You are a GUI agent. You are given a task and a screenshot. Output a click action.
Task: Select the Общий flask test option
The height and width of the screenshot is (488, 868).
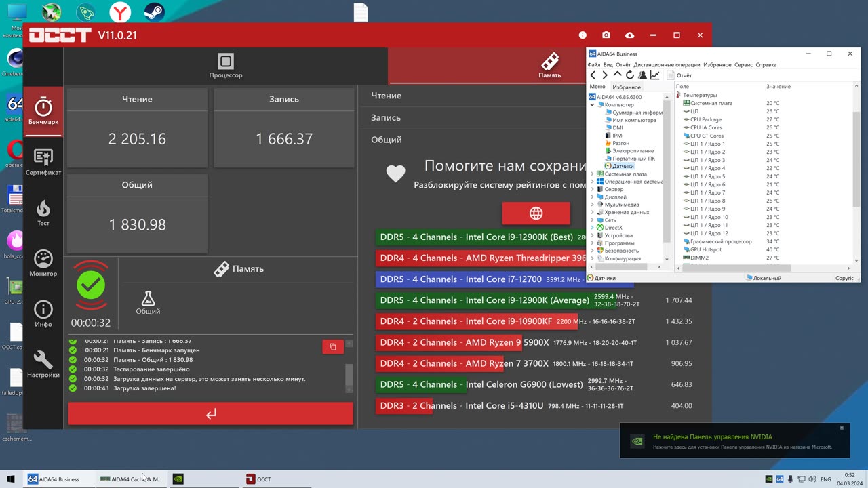148,303
